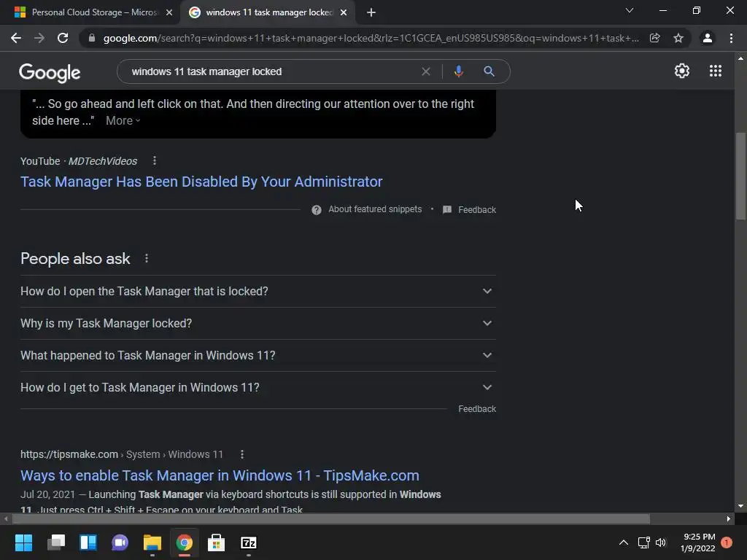Open People also ask options menu
This screenshot has width=747, height=560.
[x=146, y=259]
